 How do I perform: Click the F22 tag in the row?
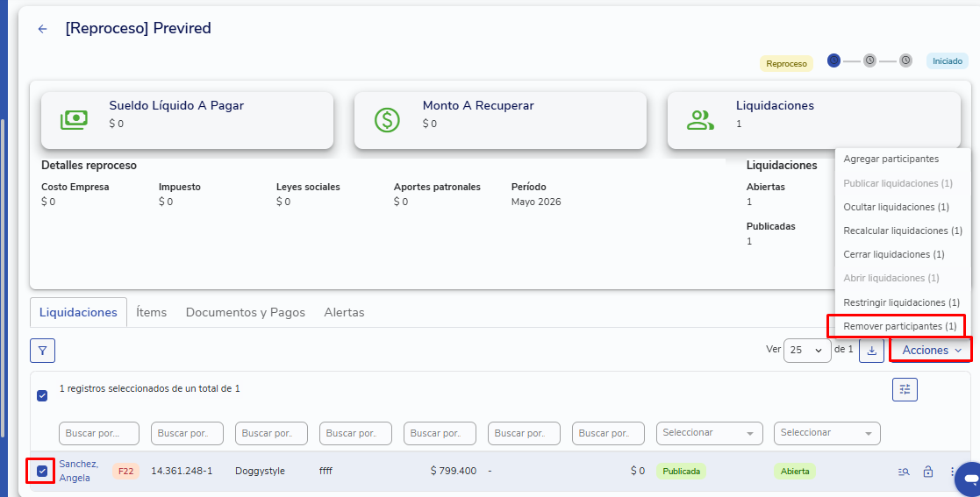coord(126,472)
